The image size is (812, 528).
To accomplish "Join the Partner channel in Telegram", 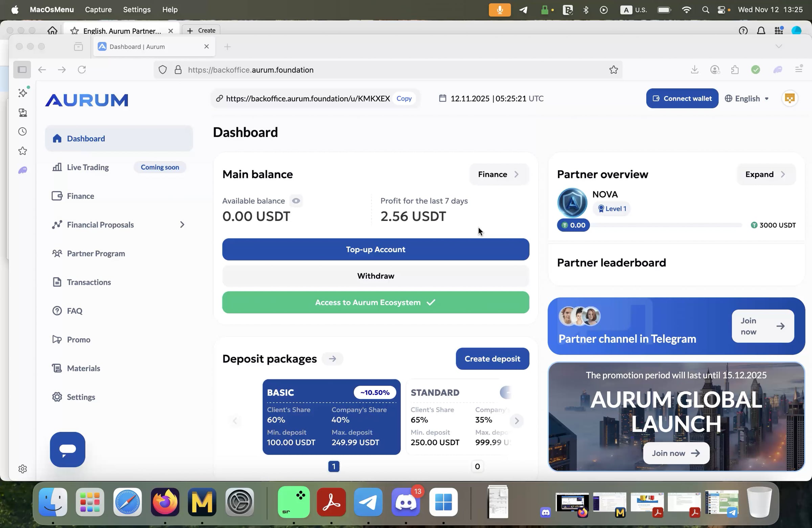I will coord(763,326).
